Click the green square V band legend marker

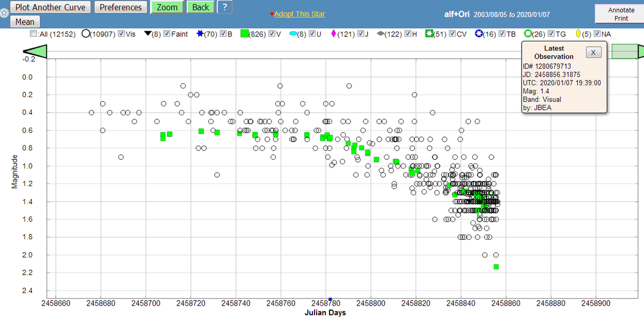(245, 34)
